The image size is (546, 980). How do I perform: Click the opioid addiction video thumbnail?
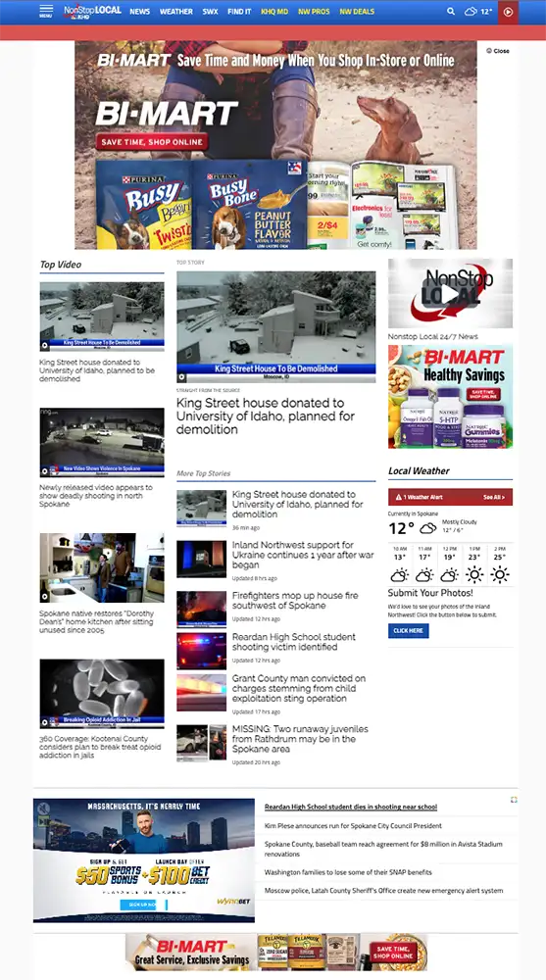tap(102, 694)
